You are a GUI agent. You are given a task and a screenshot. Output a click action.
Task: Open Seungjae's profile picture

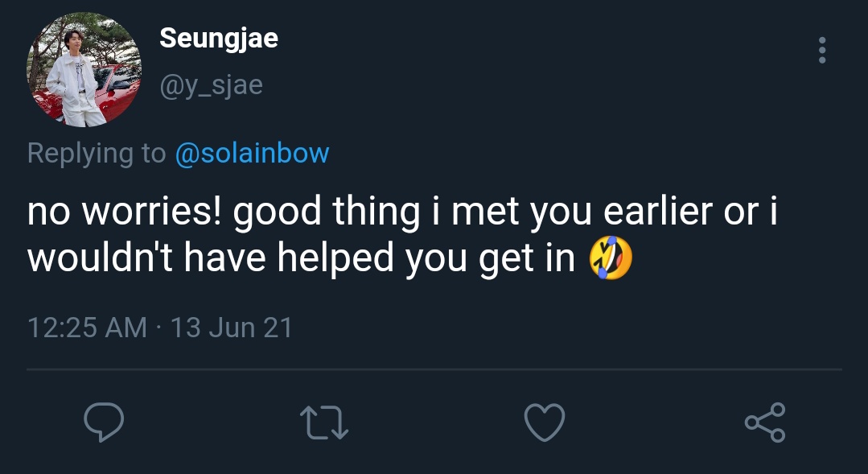click(x=84, y=71)
